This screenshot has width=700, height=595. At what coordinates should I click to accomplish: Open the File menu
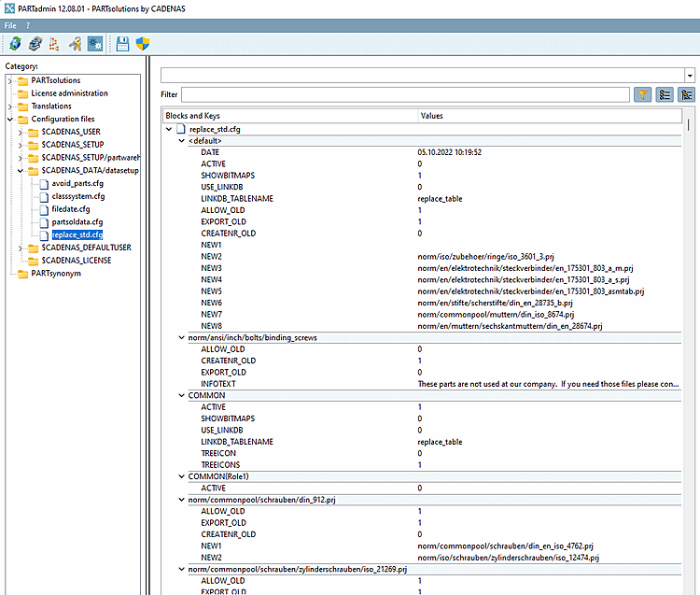pos(10,24)
